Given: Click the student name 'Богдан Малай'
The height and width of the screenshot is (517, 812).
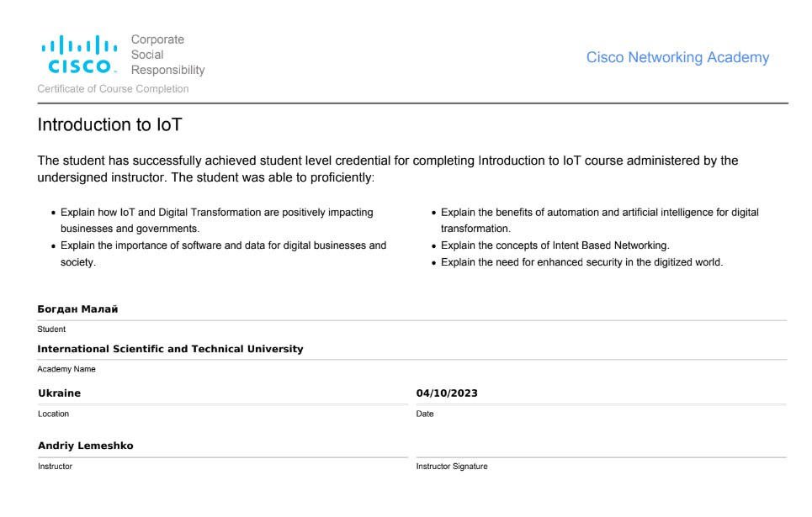Looking at the screenshot, I should click(77, 309).
